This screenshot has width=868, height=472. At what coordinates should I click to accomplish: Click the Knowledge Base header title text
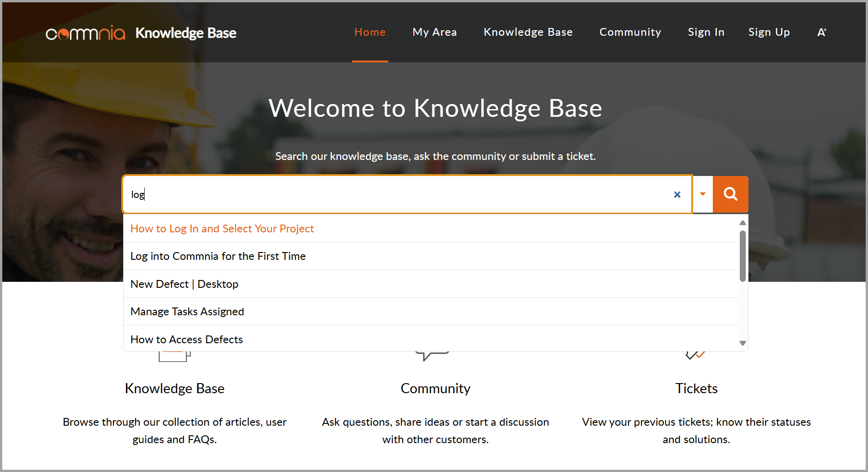click(x=186, y=33)
